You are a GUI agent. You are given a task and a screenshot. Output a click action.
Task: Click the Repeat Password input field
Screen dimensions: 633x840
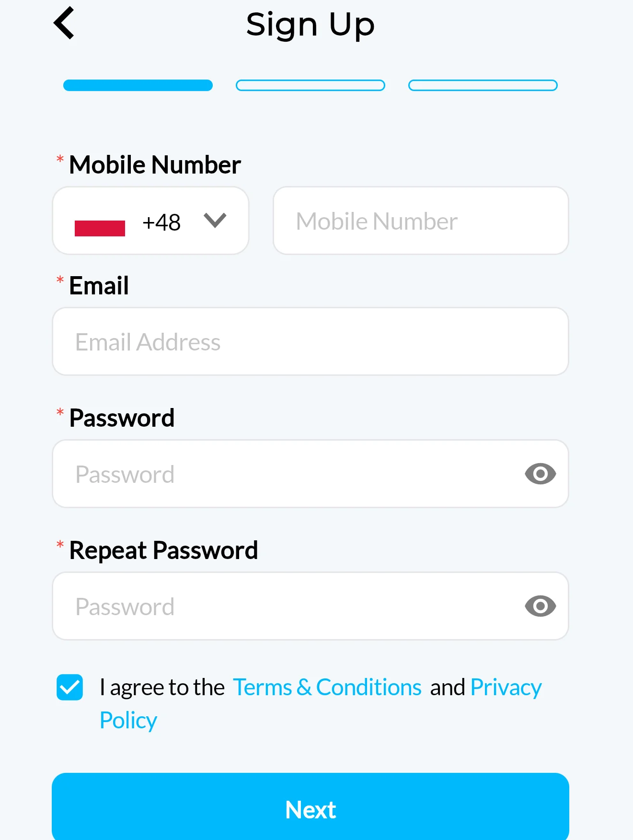(288, 607)
